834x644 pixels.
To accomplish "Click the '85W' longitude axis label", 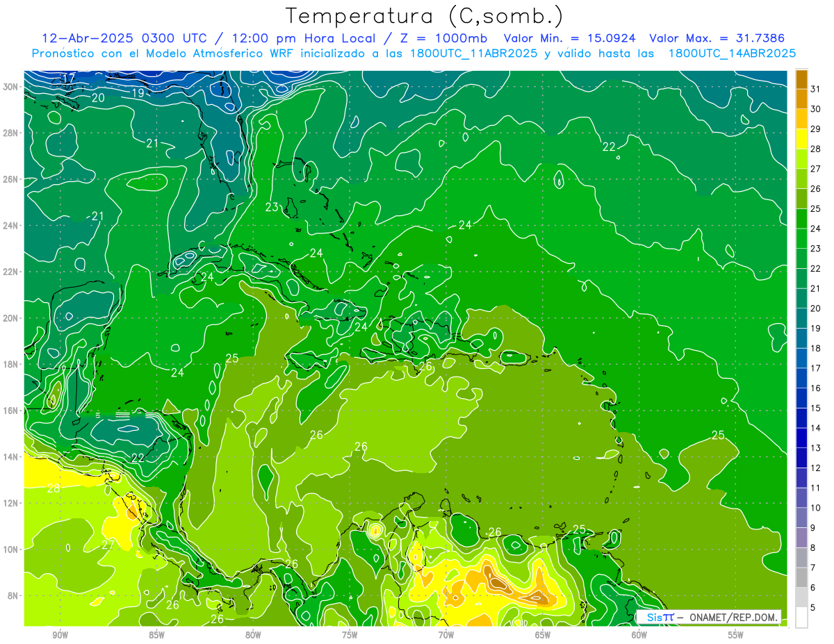I will click(156, 635).
